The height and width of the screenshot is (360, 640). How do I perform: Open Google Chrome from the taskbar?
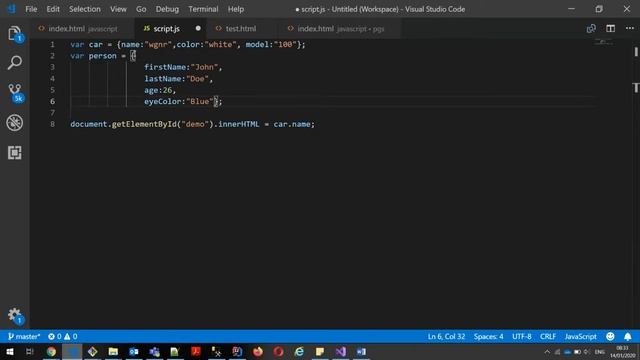pyautogui.click(x=51, y=351)
